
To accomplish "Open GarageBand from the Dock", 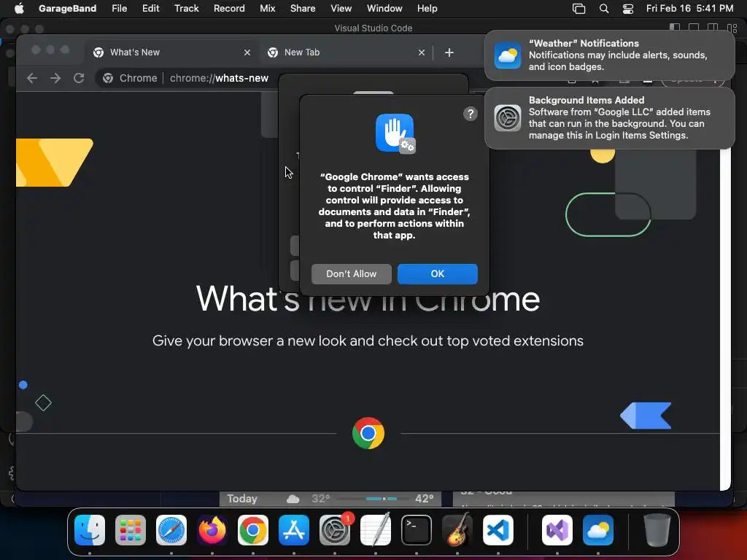I will tap(457, 529).
